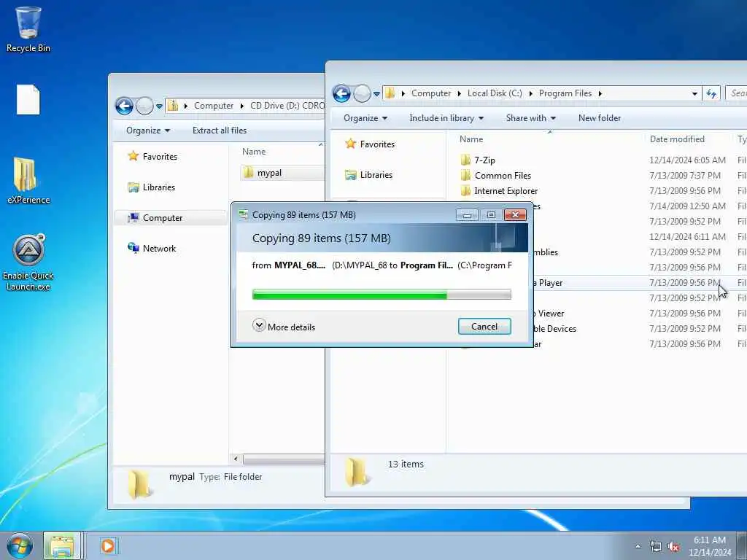Cancel the copying operation
The image size is (747, 560).
(484, 326)
